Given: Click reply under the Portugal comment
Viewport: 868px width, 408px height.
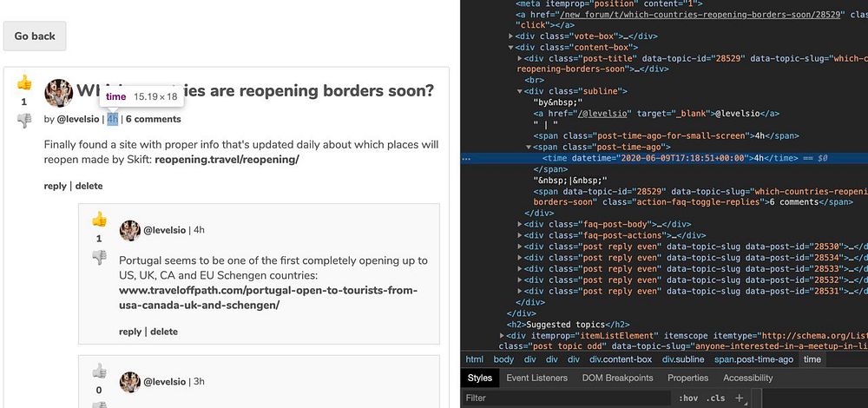Looking at the screenshot, I should point(130,332).
